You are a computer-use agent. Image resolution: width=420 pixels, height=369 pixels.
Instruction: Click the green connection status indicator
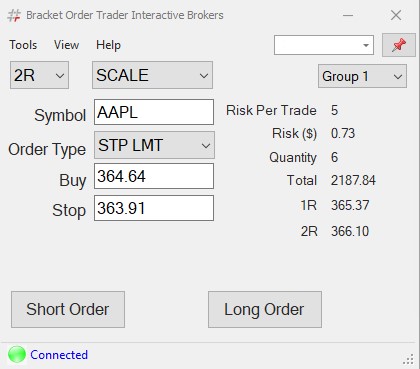click(17, 354)
